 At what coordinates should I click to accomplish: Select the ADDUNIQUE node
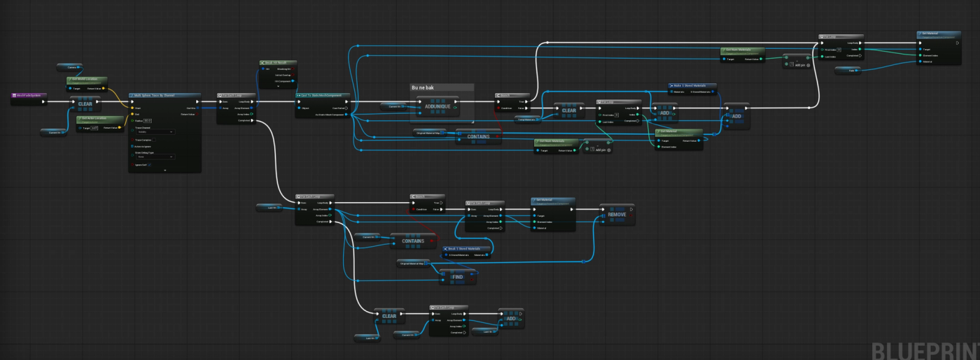(438, 106)
